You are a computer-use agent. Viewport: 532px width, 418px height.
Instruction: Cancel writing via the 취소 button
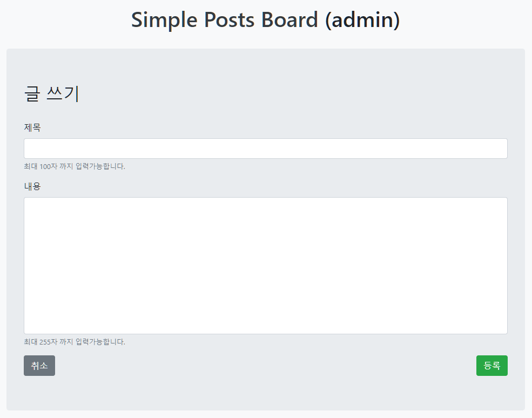point(39,365)
